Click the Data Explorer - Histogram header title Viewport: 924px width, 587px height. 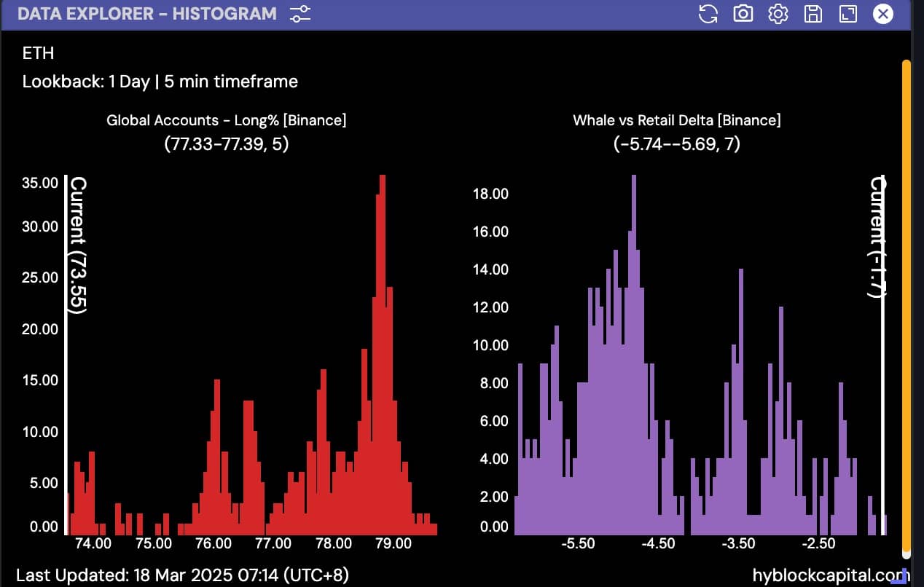pos(146,14)
